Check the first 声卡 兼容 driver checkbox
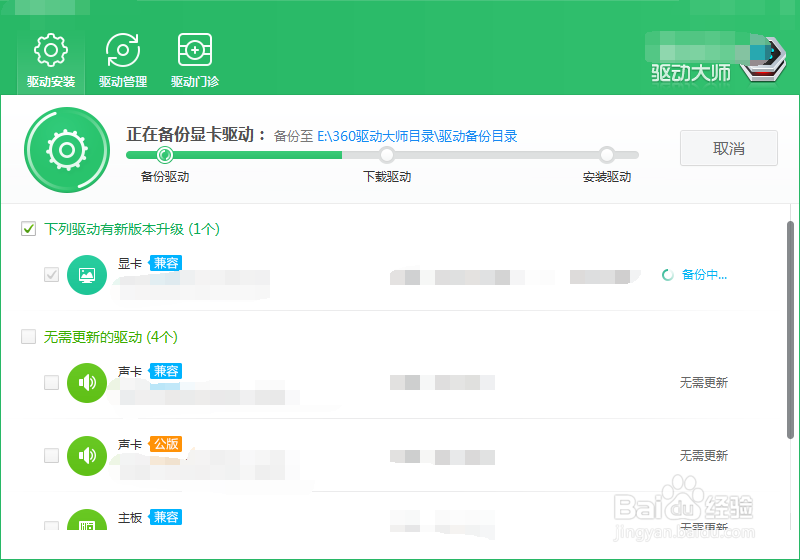The width and height of the screenshot is (800, 560). [x=52, y=382]
